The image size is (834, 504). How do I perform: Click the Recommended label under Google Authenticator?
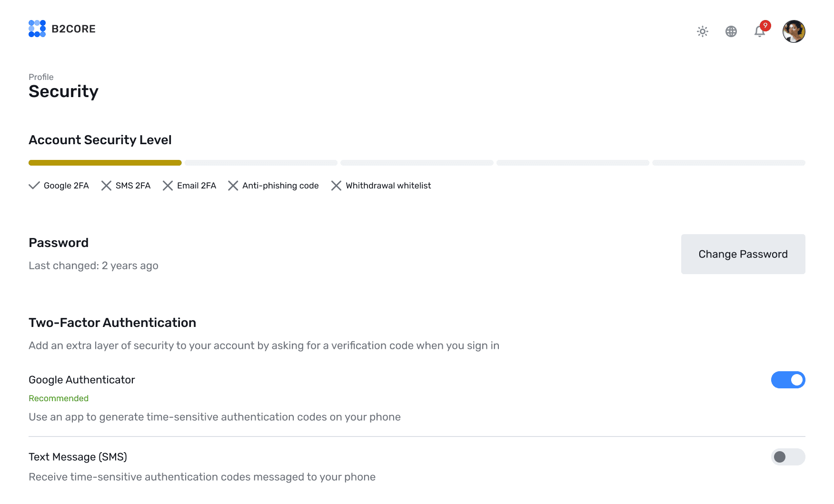pyautogui.click(x=59, y=398)
